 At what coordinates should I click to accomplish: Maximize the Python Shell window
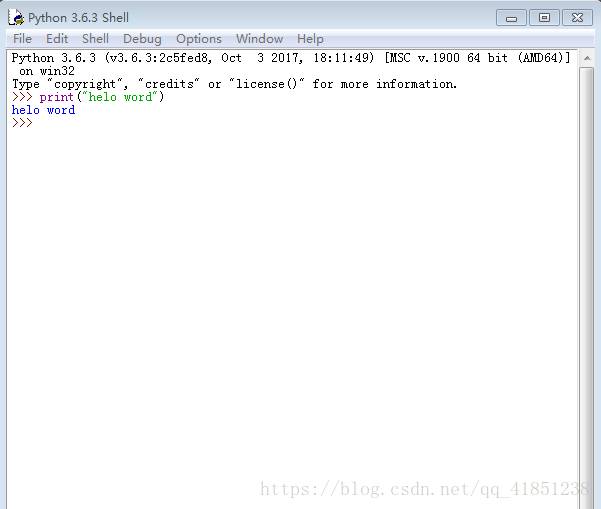coord(544,17)
